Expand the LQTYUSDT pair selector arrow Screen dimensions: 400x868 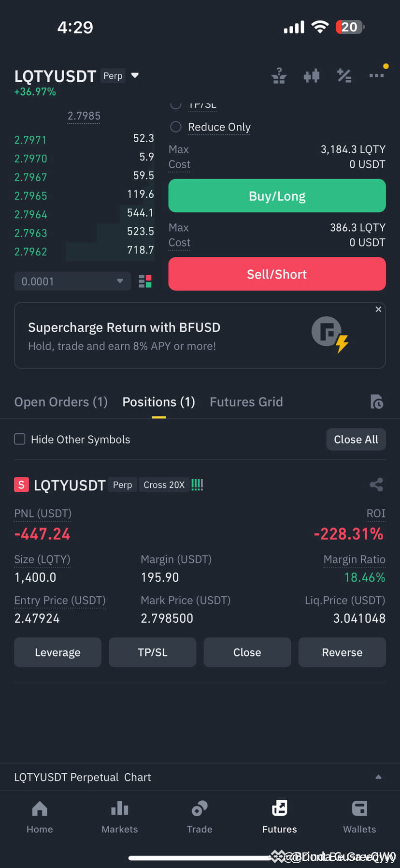(135, 75)
